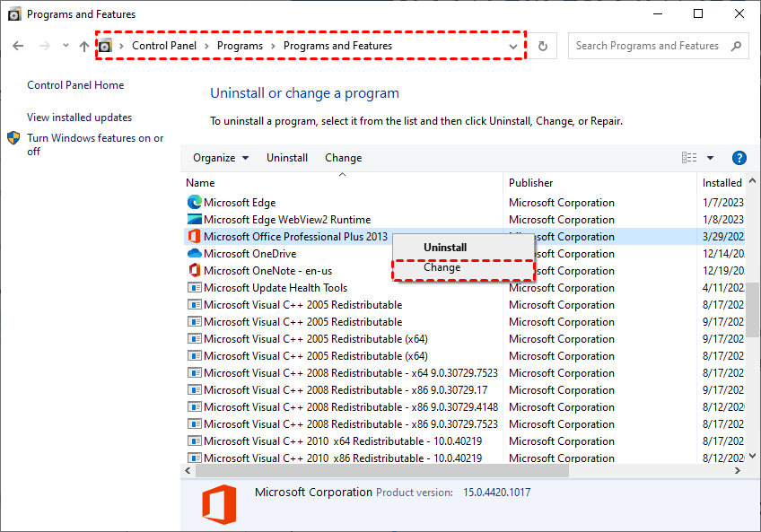Open Turn Windows features on or off
Screen dimensions: 761x532
pos(95,144)
